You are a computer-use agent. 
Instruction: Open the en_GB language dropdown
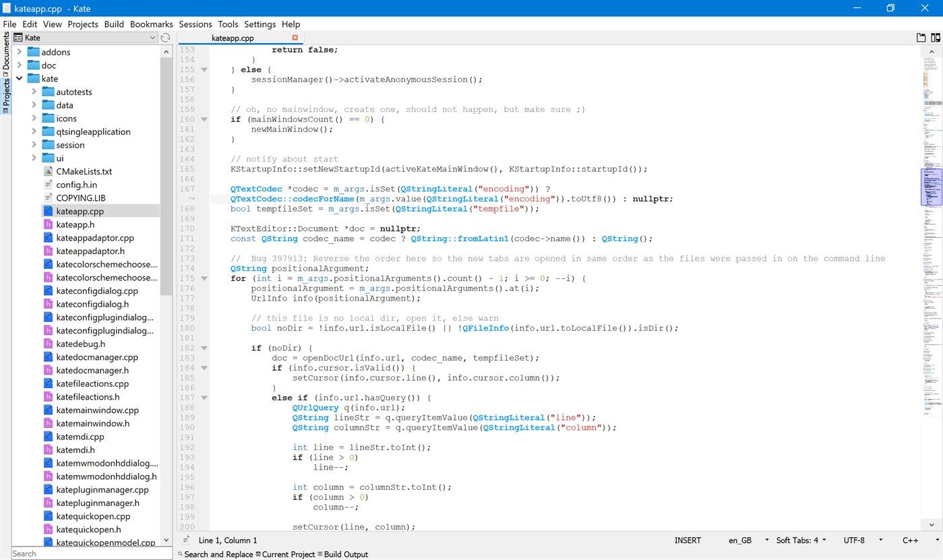[x=748, y=540]
